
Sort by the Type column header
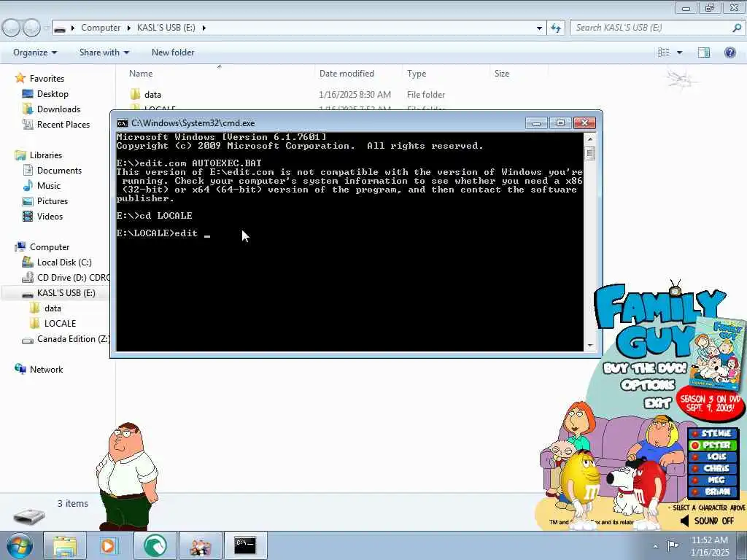pyautogui.click(x=417, y=74)
